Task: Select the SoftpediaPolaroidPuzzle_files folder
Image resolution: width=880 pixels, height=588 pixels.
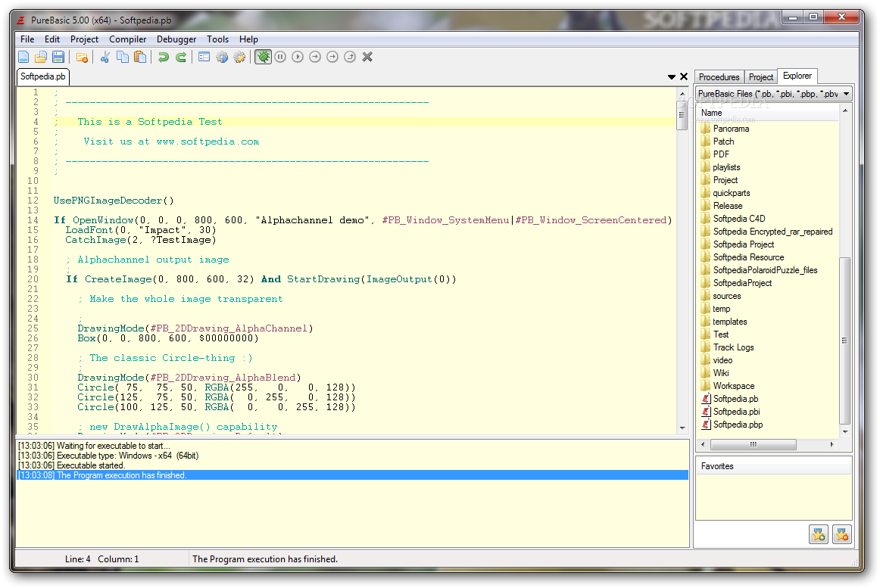Action: click(765, 270)
